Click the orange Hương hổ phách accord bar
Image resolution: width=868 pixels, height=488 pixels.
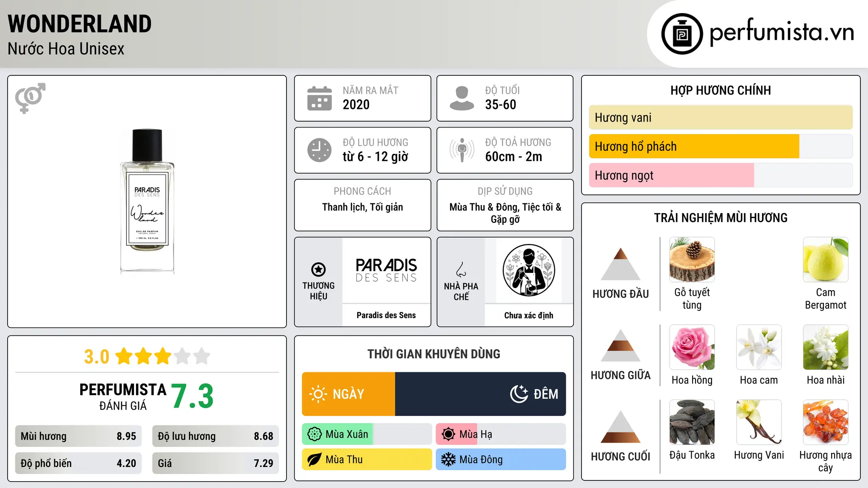pyautogui.click(x=694, y=146)
